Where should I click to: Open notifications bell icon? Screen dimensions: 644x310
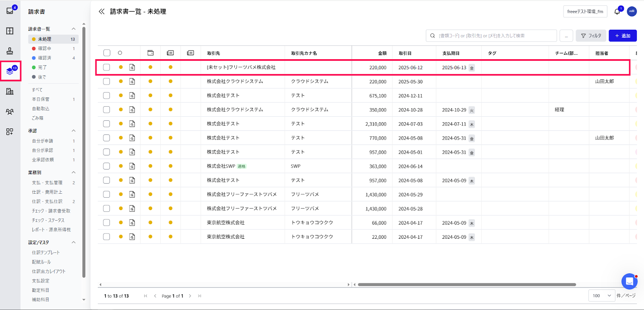click(x=617, y=12)
